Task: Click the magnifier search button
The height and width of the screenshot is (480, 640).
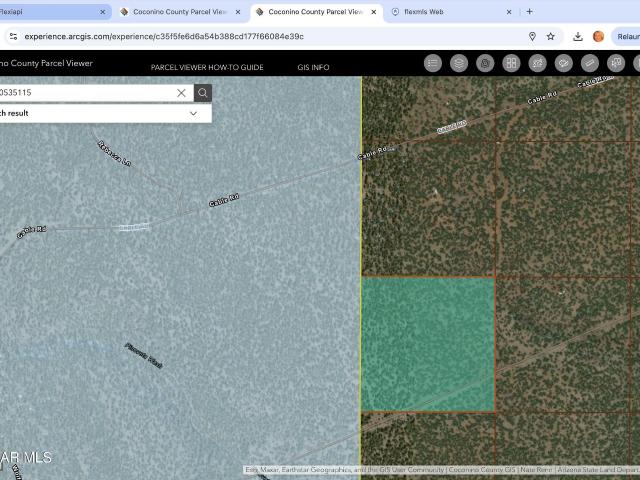Action: [203, 93]
